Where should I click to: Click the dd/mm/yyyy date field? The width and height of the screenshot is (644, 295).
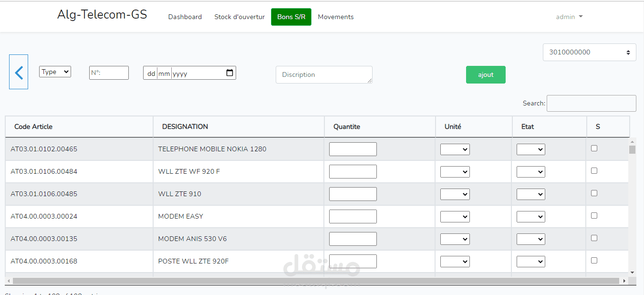[x=189, y=73]
